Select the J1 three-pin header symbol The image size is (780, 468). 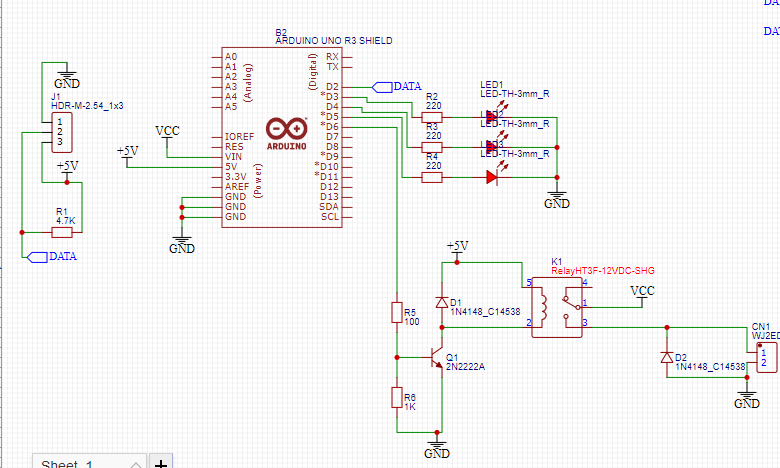pyautogui.click(x=62, y=132)
